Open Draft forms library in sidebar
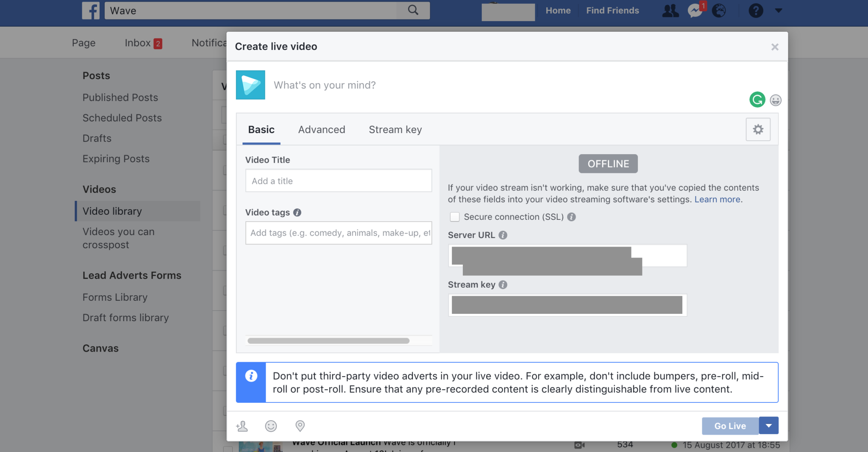 click(x=125, y=318)
